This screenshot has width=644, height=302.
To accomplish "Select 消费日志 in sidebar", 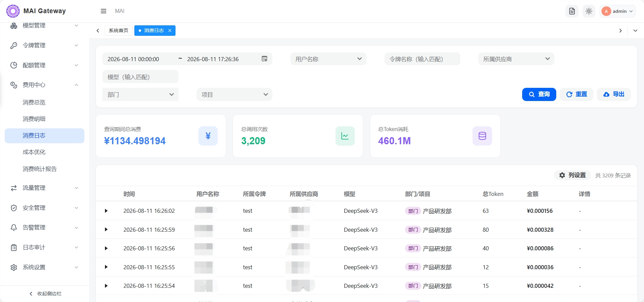I will tap(45, 135).
